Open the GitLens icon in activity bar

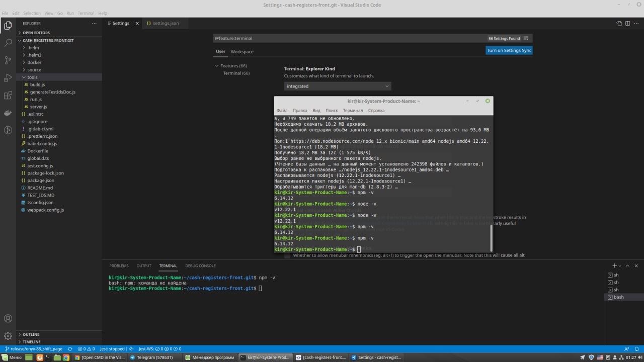[8, 130]
